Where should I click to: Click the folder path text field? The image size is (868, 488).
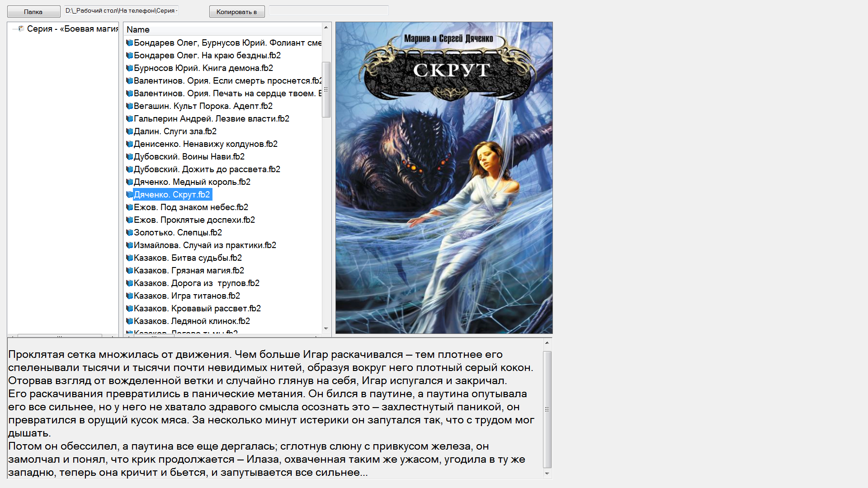[x=121, y=10]
